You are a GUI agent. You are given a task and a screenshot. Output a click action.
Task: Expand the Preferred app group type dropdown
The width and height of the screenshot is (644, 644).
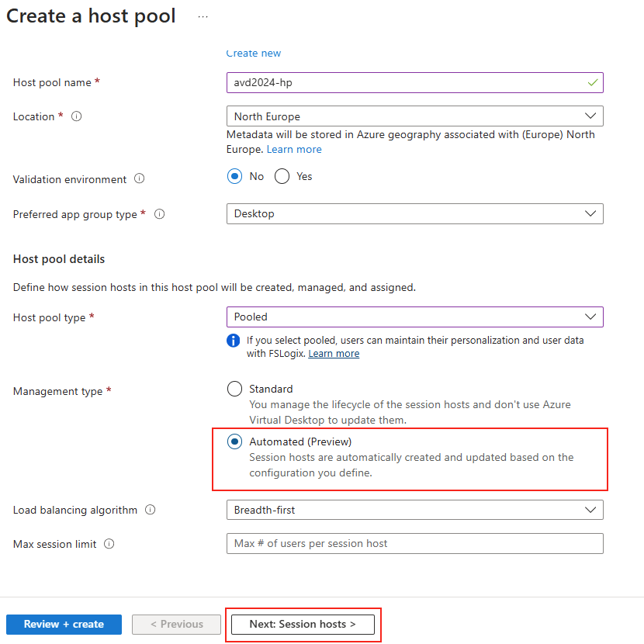tap(415, 213)
